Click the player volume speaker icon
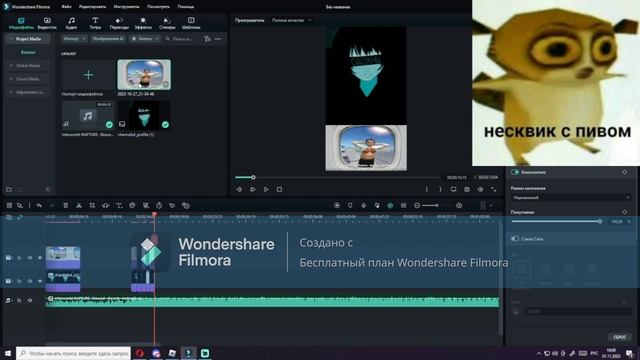Screen dimensions: 640x360 click(480, 189)
